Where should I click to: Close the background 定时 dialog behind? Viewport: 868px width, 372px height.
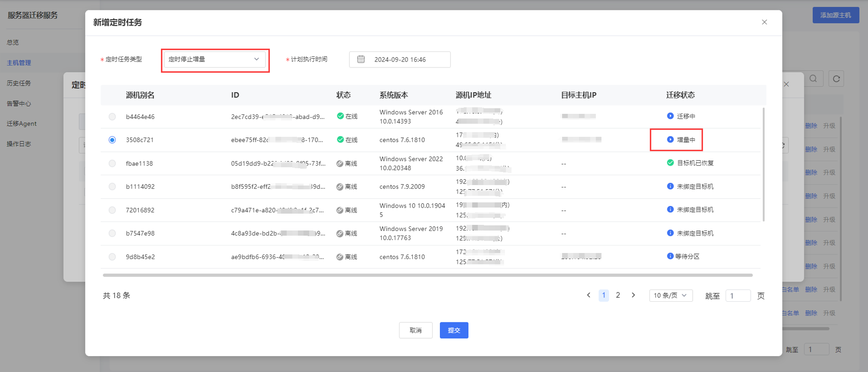pyautogui.click(x=786, y=84)
